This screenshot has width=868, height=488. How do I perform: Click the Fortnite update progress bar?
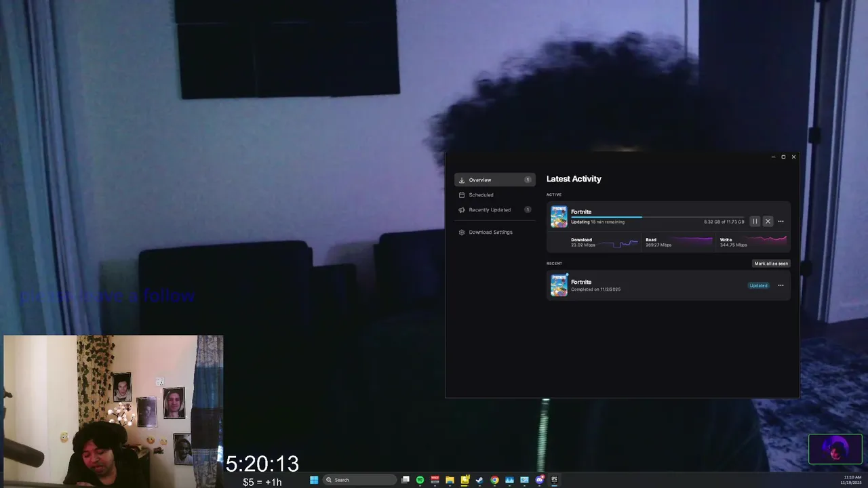657,217
